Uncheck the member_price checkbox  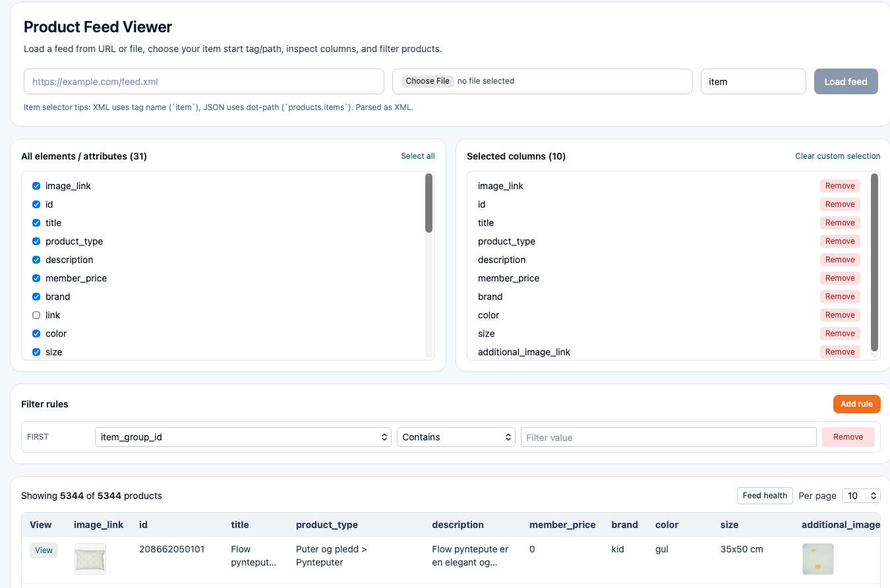36,278
